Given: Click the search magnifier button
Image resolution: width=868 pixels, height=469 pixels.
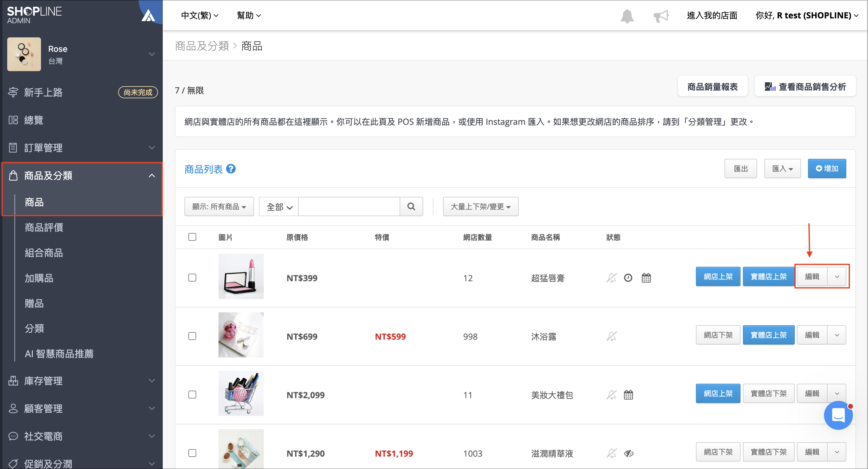Looking at the screenshot, I should click(x=411, y=206).
